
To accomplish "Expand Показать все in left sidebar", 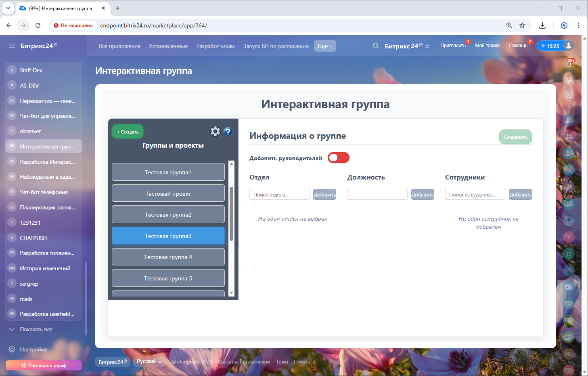I will (36, 329).
